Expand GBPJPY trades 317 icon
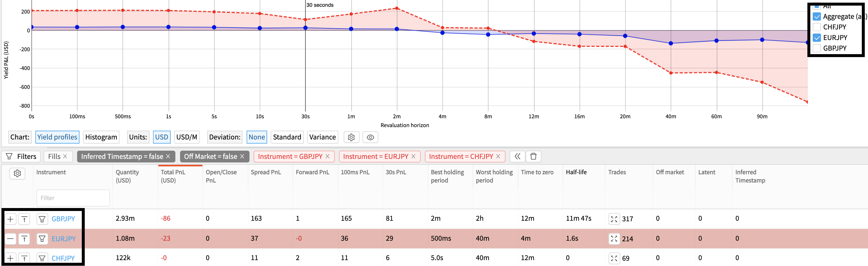 pyautogui.click(x=614, y=219)
